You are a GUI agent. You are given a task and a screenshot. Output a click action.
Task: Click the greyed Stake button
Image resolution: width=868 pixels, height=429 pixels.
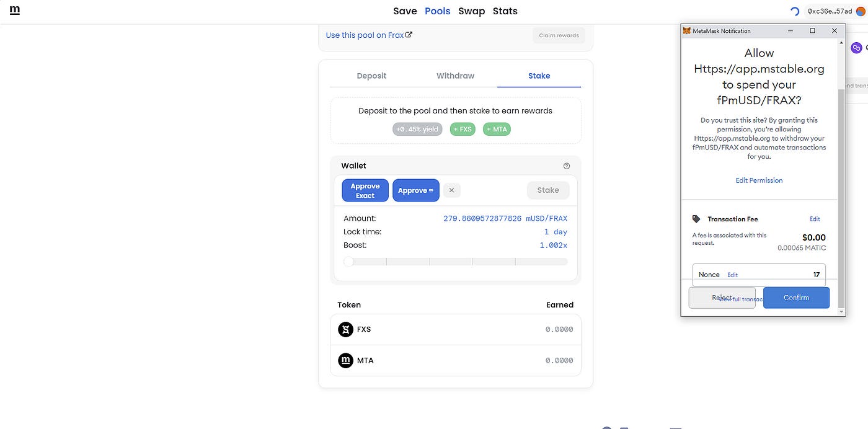tap(548, 190)
